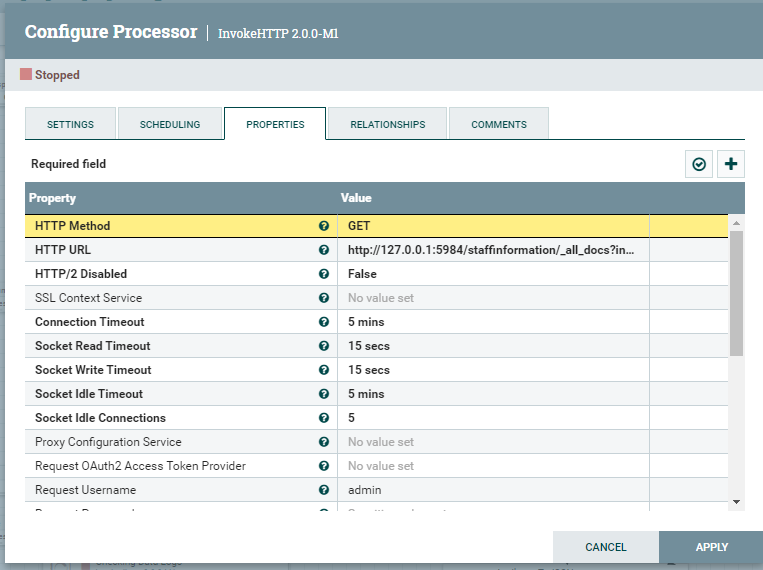Click help icon for Socket Idle Connections
Image resolution: width=763 pixels, height=570 pixels.
[324, 418]
